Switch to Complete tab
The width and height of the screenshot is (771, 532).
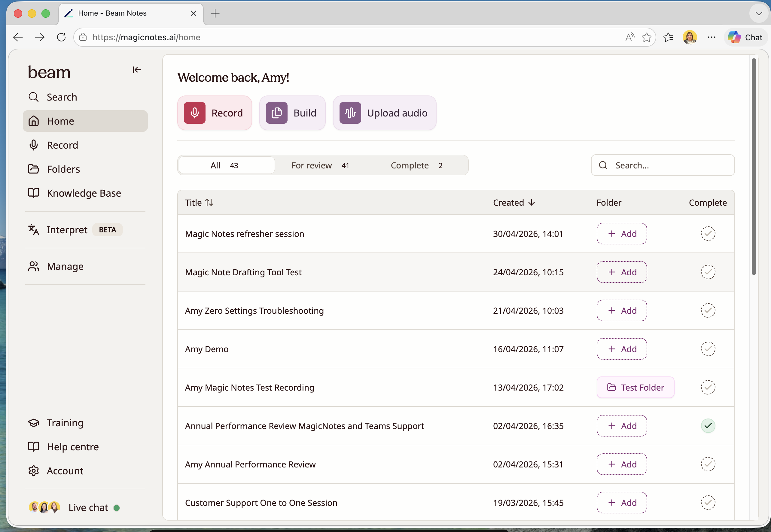417,165
